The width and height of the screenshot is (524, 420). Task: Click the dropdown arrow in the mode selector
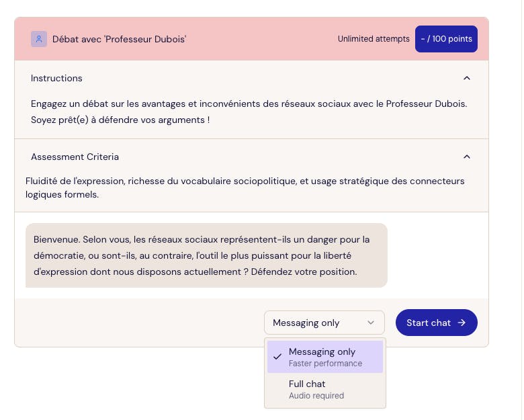[x=371, y=323]
